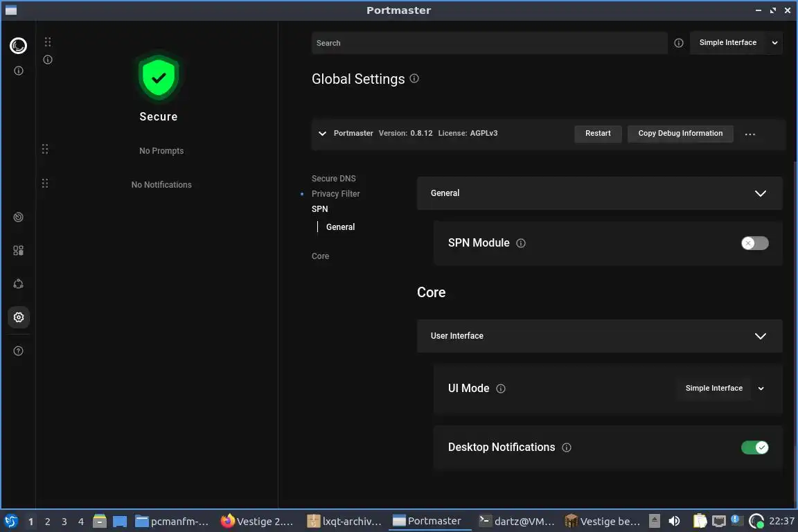Click the License: AGPLv3 text
The image size is (798, 532).
[468, 134]
